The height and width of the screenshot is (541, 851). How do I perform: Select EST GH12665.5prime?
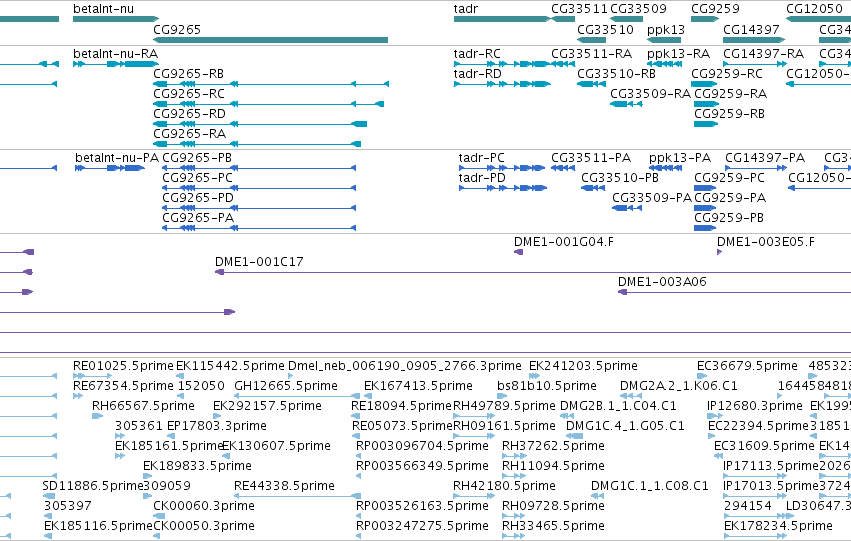(x=297, y=396)
